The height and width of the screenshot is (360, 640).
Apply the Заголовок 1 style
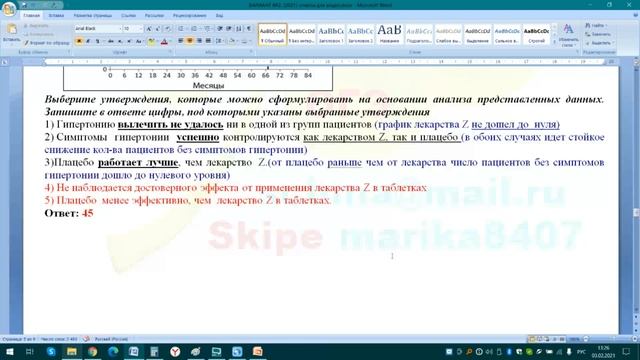[x=331, y=34]
